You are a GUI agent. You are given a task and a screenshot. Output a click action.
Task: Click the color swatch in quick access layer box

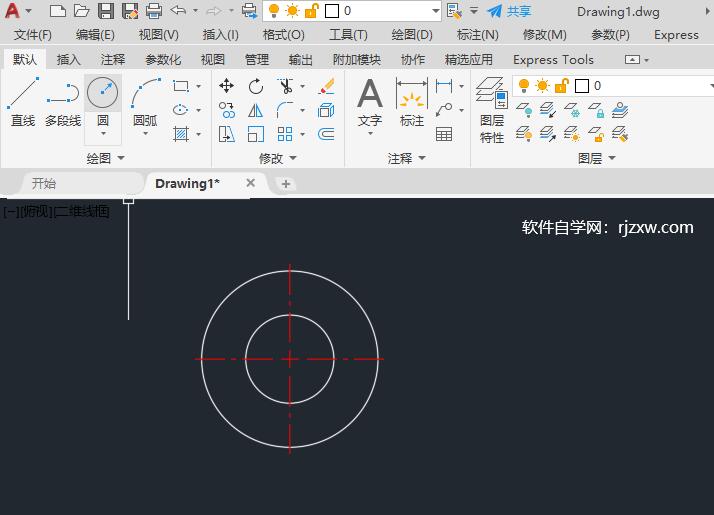pyautogui.click(x=332, y=11)
